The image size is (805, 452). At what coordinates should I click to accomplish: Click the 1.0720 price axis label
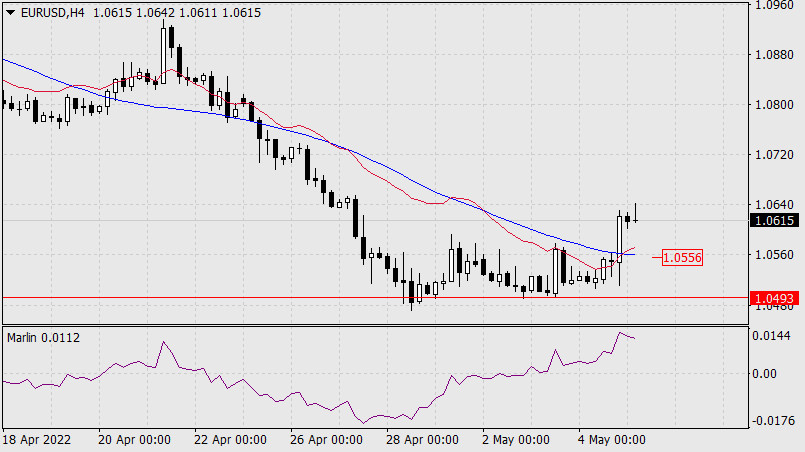click(774, 155)
